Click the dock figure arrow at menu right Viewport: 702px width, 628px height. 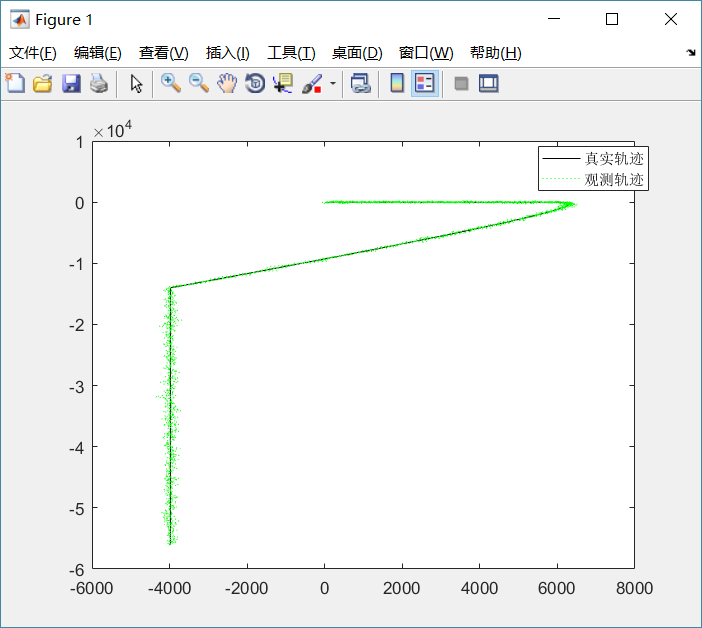(x=691, y=53)
